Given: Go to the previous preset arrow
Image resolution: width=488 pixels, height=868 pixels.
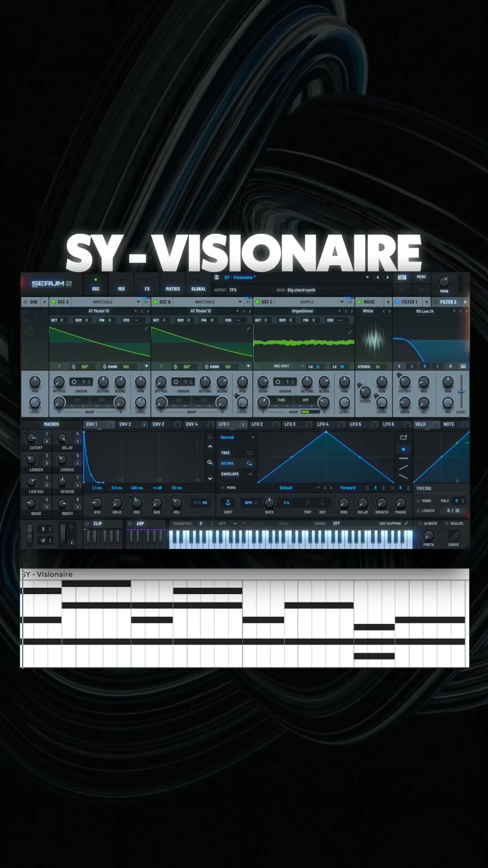Looking at the screenshot, I should tap(378, 277).
